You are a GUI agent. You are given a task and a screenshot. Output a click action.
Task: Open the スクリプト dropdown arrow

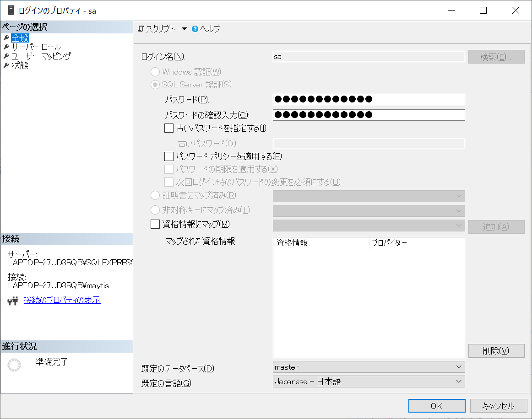point(185,28)
